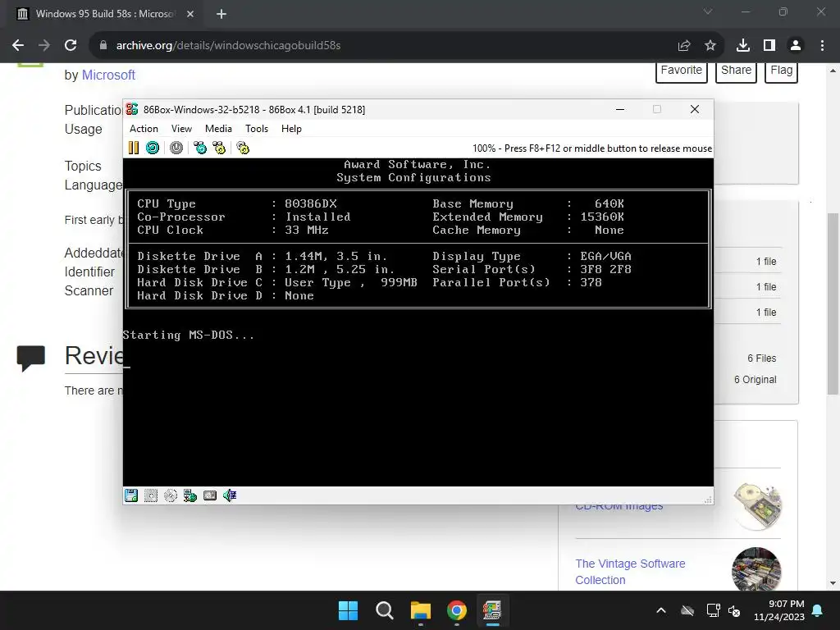Click the CD-ROM drive status bar icon
The width and height of the screenshot is (840, 630).
click(171, 495)
